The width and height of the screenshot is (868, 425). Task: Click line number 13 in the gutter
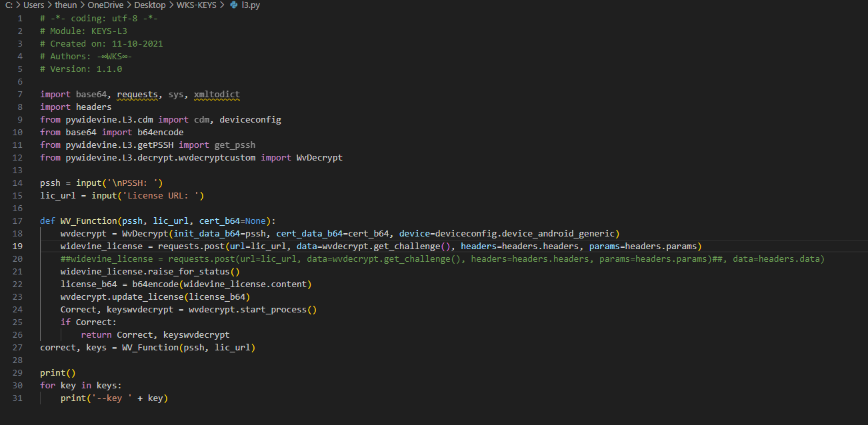click(17, 171)
